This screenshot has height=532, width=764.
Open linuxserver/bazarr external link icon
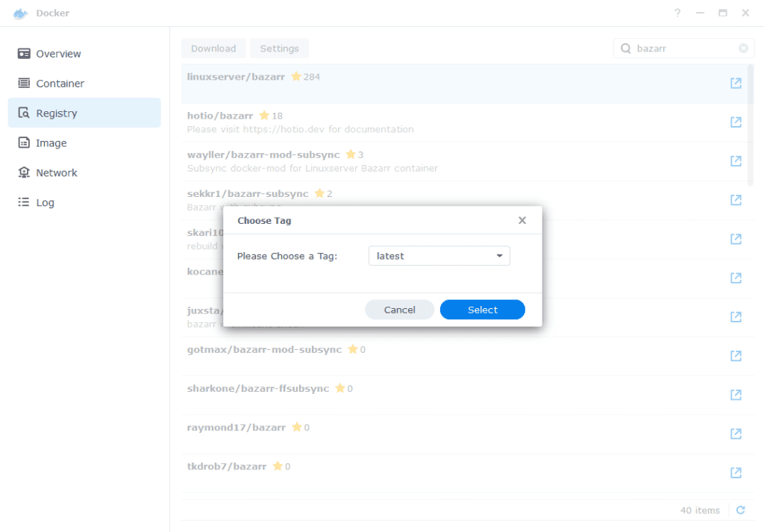[x=736, y=84]
